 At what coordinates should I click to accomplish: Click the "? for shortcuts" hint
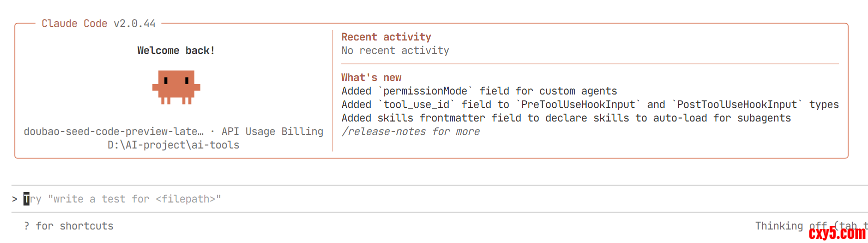(69, 226)
